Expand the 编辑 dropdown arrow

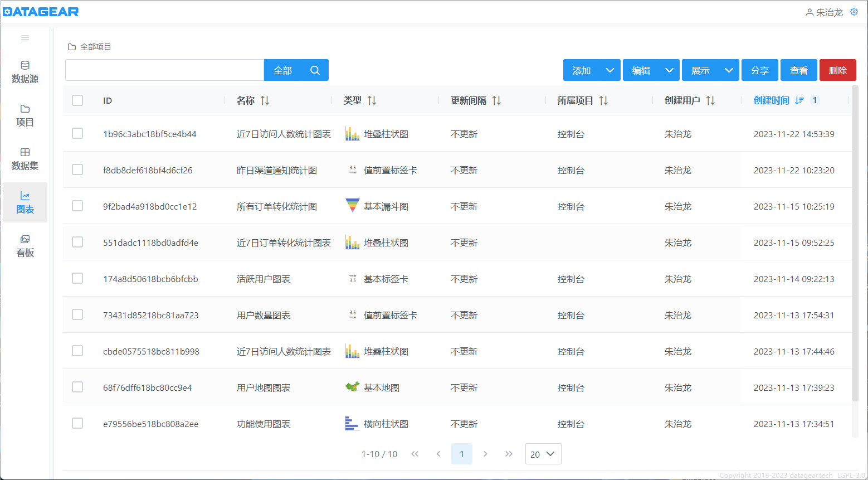tap(670, 70)
